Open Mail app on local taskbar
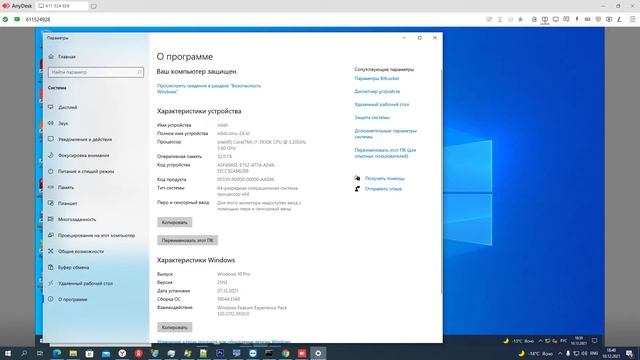 (106, 353)
